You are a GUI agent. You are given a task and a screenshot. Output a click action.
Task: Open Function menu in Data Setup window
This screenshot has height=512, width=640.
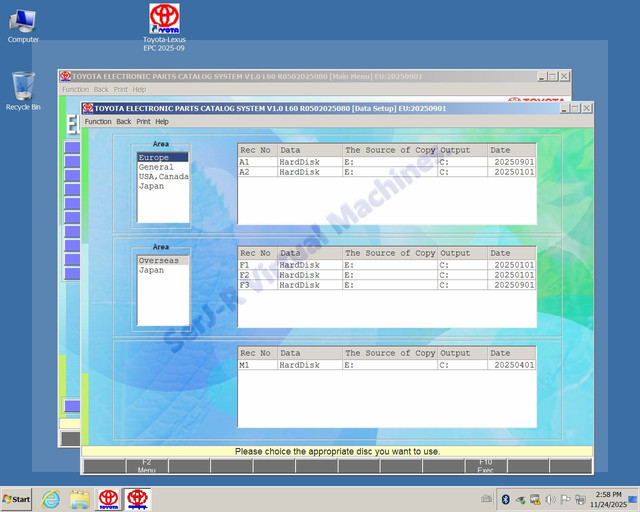98,122
